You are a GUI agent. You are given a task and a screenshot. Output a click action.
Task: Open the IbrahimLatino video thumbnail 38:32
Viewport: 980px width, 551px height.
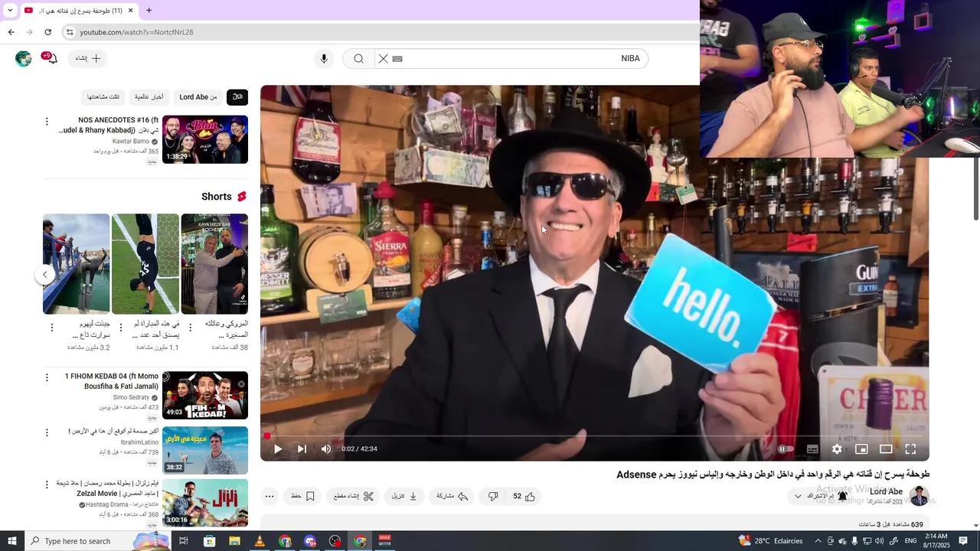coord(205,451)
